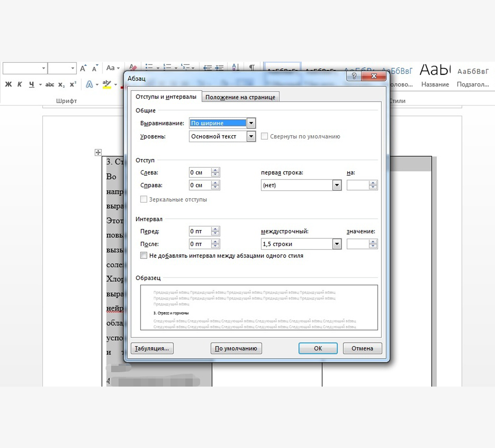Screen dimensions: 495x448
Task: Click the bulleted list icon
Action: point(149,67)
